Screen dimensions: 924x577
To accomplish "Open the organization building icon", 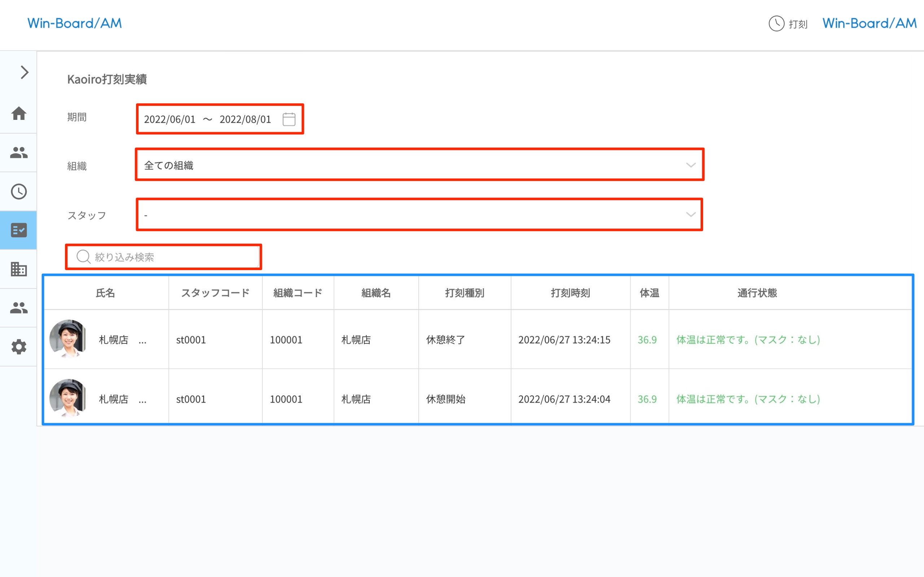I will coord(18,269).
